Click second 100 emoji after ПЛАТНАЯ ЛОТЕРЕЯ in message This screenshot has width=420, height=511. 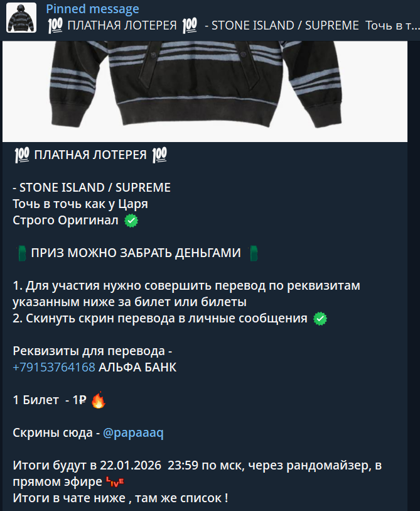click(159, 155)
